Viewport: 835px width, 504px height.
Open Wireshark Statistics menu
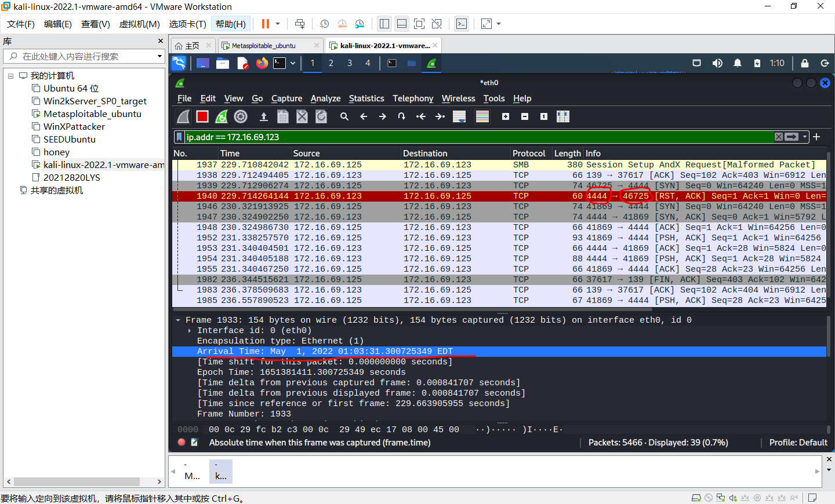click(366, 98)
